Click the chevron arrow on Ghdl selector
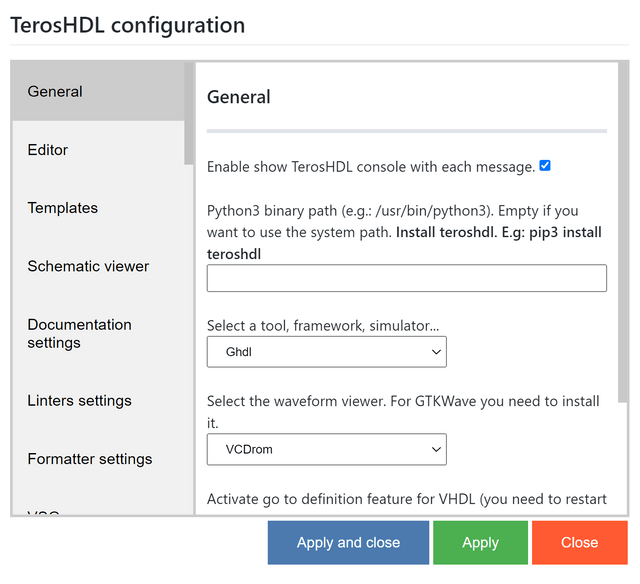The width and height of the screenshot is (640, 584). coord(436,352)
